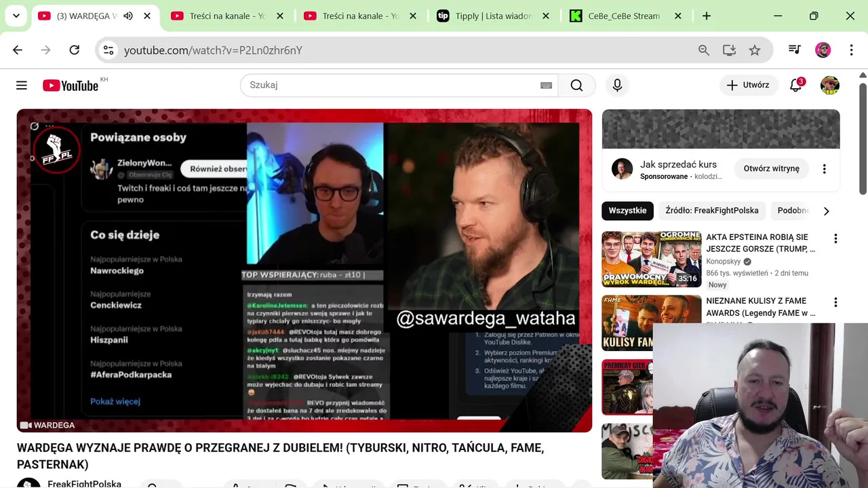Start voice search with the microphone
868x488 pixels.
coord(617,85)
